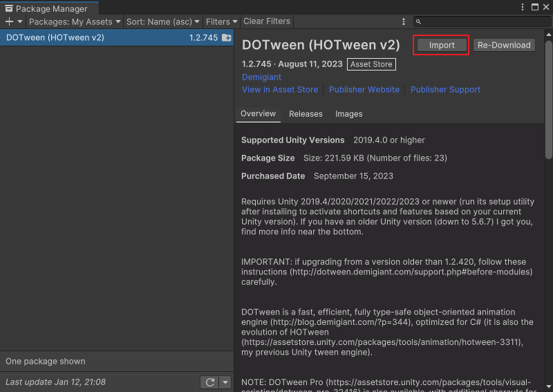This screenshot has height=392, width=553.
Task: Click the 'September 15, 2023' purchased date
Action: (353, 176)
